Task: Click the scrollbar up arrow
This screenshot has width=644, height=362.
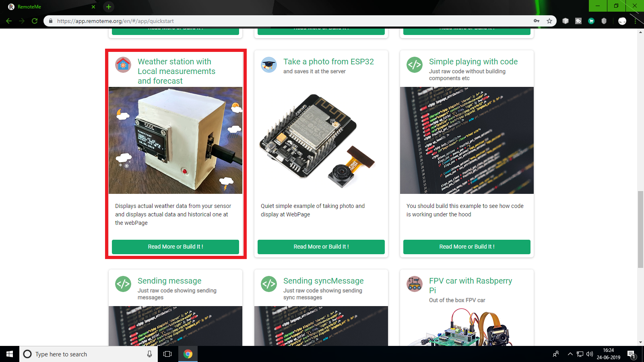Action: 640,32
